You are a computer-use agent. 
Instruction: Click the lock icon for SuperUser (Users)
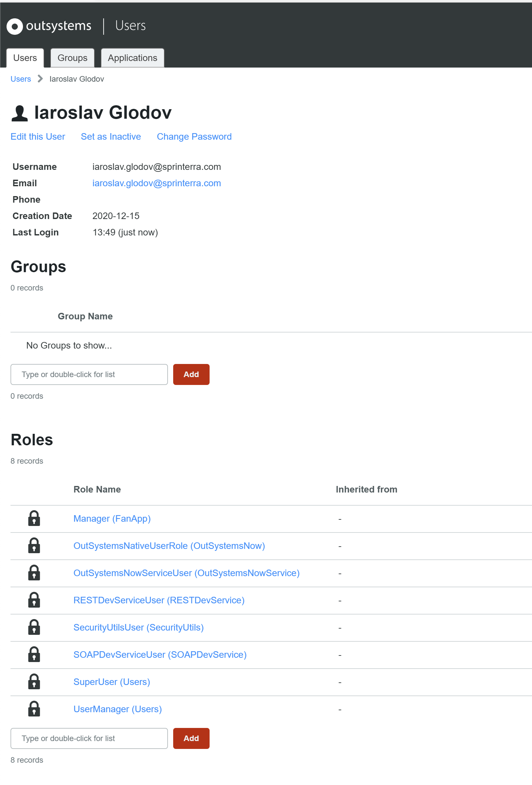point(34,682)
